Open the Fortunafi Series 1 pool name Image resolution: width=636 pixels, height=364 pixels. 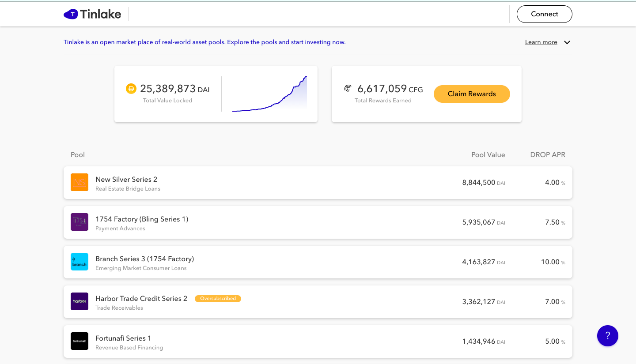pos(123,338)
